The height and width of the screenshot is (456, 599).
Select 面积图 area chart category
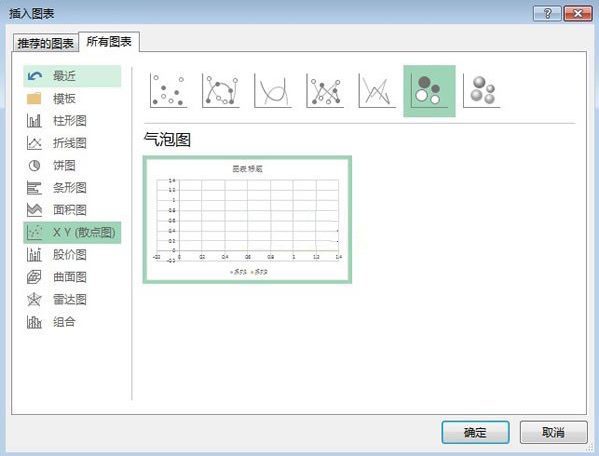click(x=72, y=210)
